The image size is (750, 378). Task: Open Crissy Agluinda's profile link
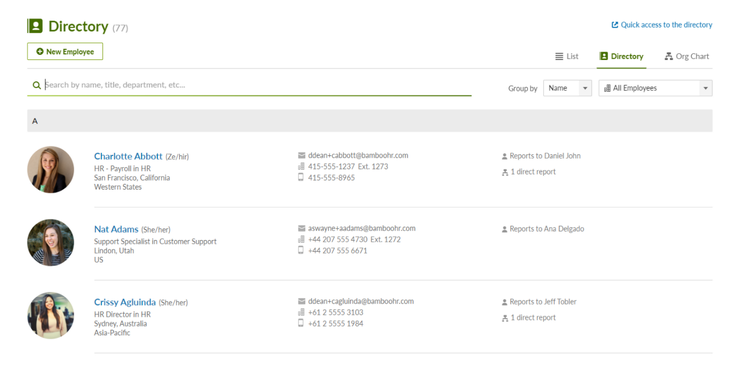pos(125,302)
